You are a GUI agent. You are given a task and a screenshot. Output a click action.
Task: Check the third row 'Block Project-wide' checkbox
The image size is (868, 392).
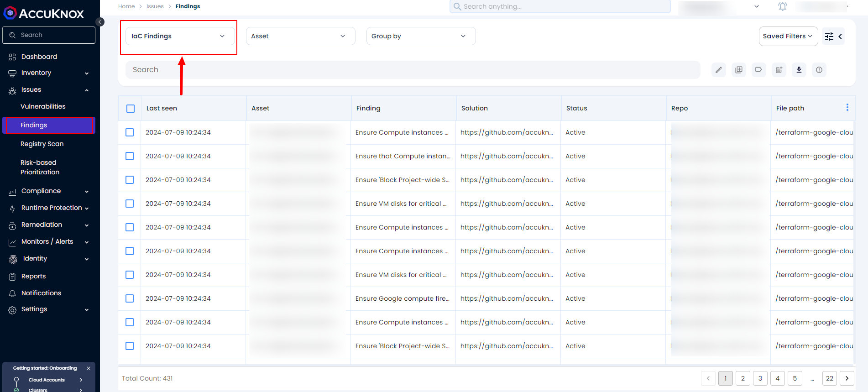tap(130, 180)
